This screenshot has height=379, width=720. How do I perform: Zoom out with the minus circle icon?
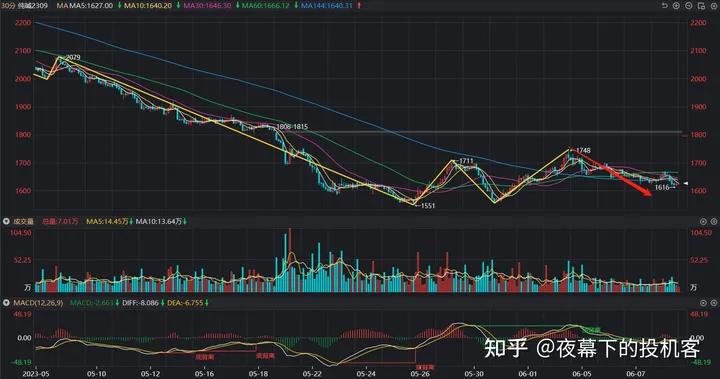point(689,6)
